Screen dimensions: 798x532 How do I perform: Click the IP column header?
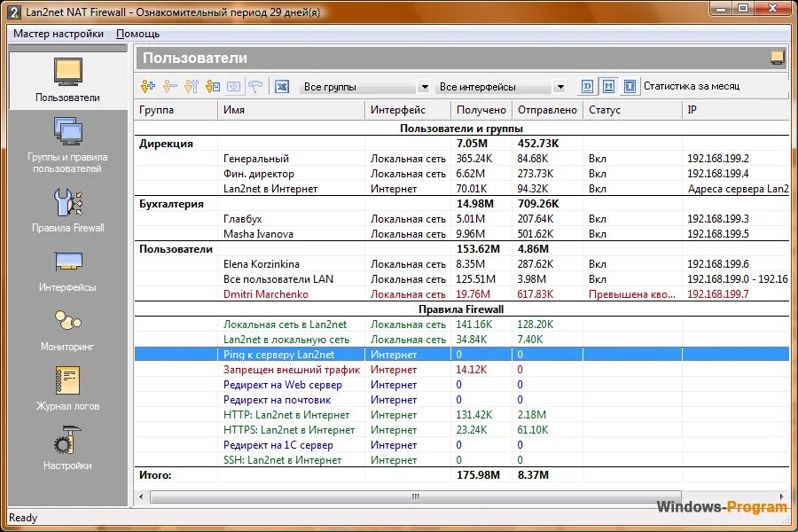click(735, 110)
